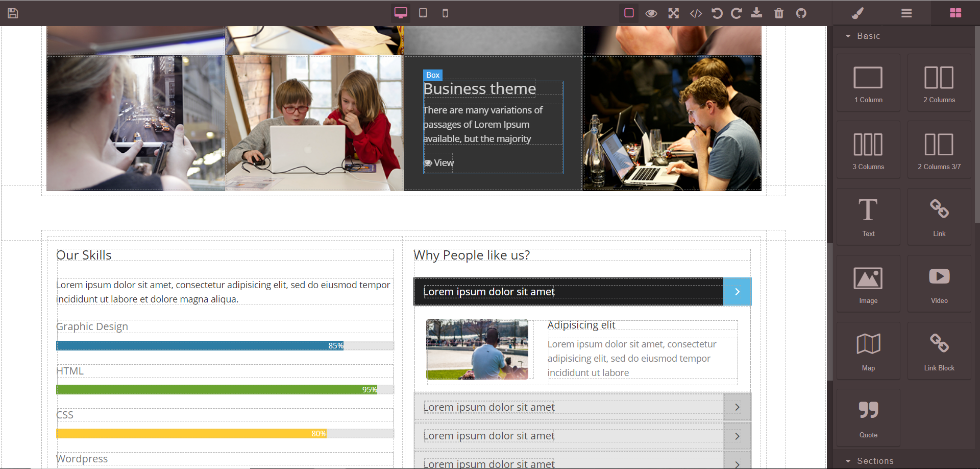Open the Blocks grid tab
The height and width of the screenshot is (469, 980).
[955, 13]
